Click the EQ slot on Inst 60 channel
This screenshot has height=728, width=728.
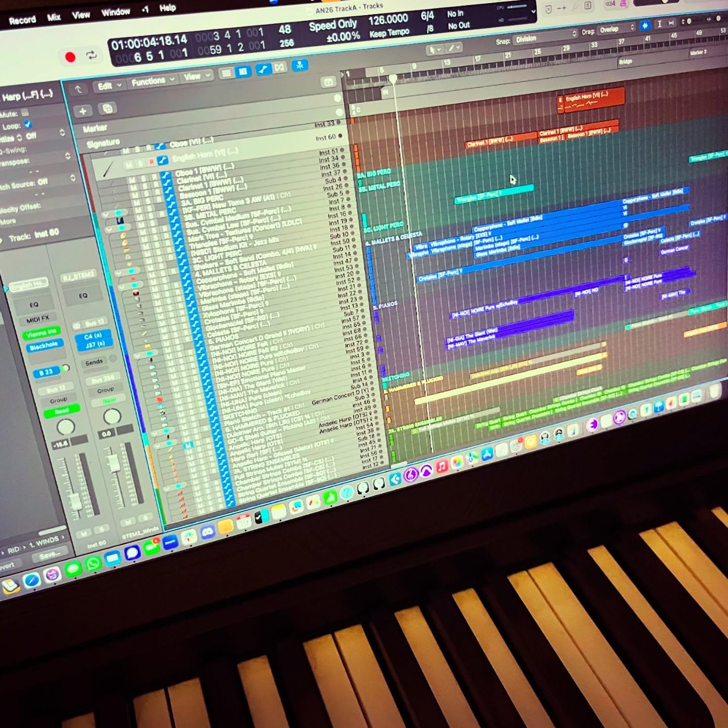[34, 304]
